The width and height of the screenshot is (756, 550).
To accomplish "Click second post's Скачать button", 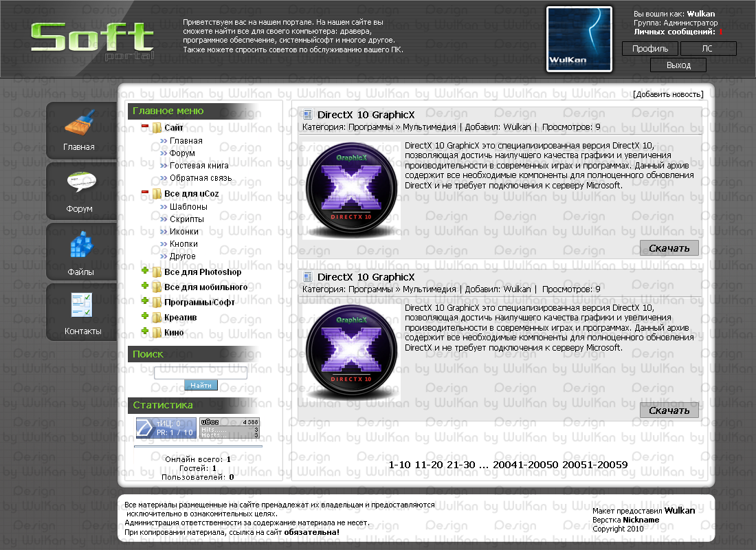I will pyautogui.click(x=669, y=410).
